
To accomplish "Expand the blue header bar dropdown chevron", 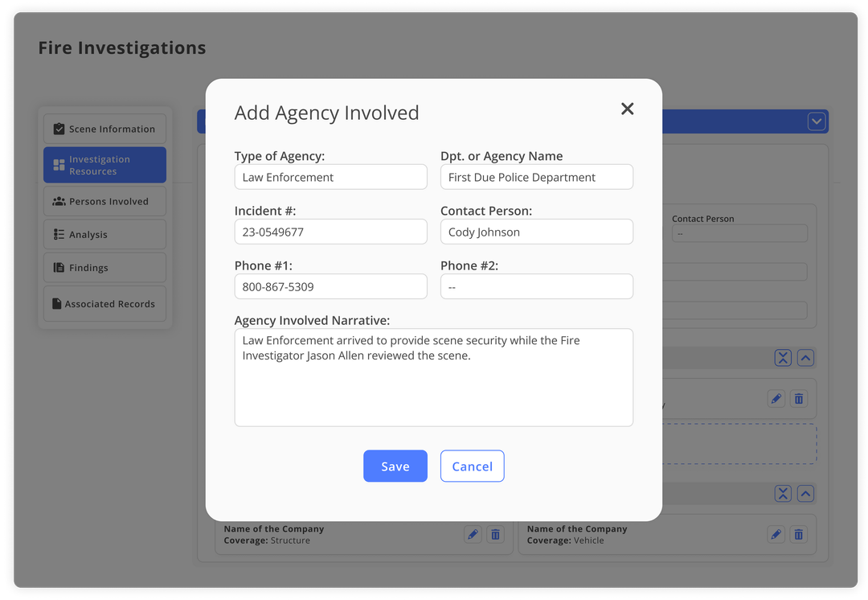I will pyautogui.click(x=817, y=121).
